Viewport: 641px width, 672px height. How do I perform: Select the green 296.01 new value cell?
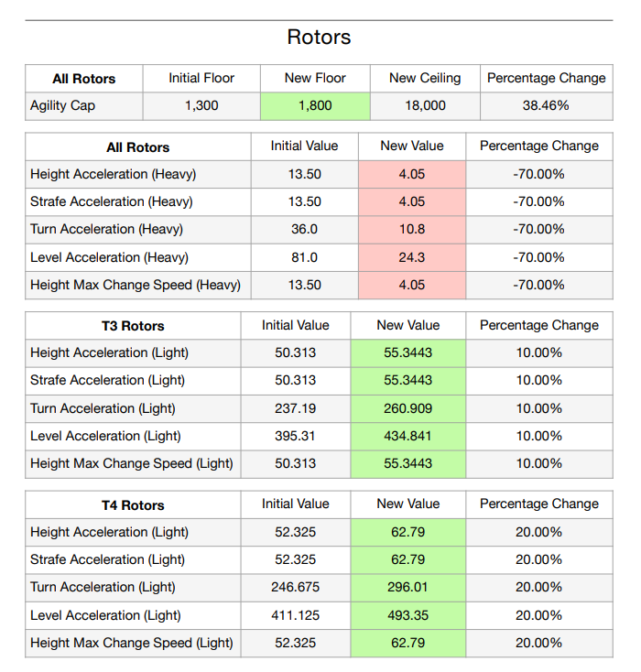408,587
